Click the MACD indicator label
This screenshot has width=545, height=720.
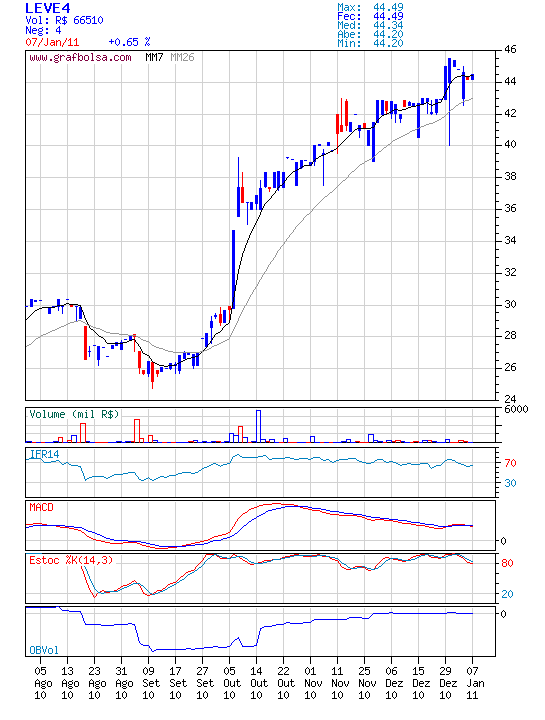41,507
